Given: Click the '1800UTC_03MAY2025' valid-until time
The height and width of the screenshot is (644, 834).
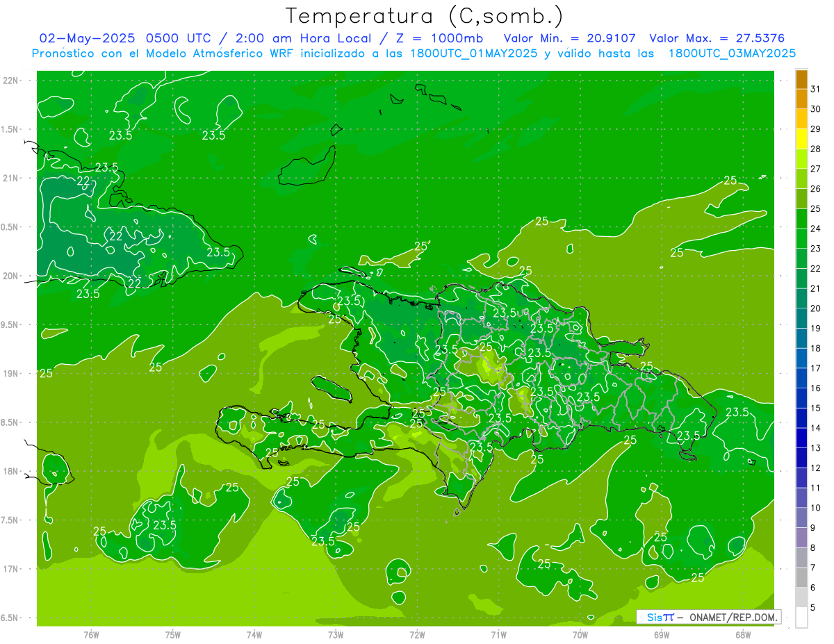Looking at the screenshot, I should pos(732,53).
